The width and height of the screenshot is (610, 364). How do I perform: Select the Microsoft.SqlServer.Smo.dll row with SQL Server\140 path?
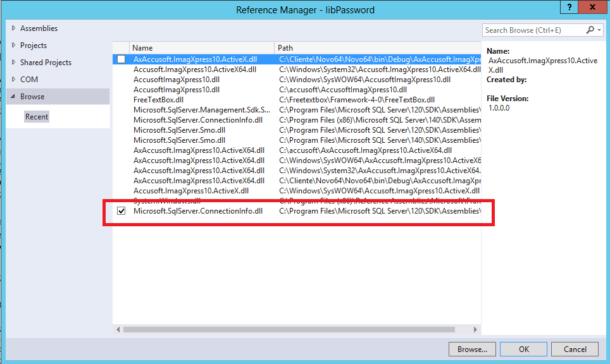(297, 140)
